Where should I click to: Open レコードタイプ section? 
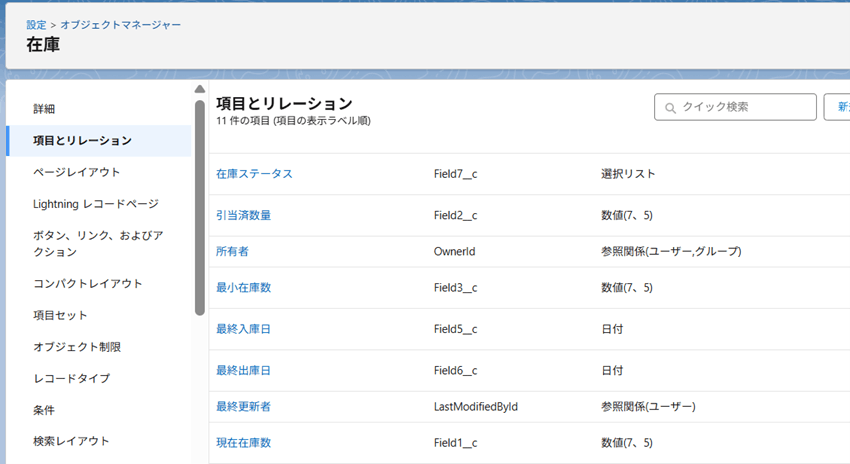(x=71, y=379)
